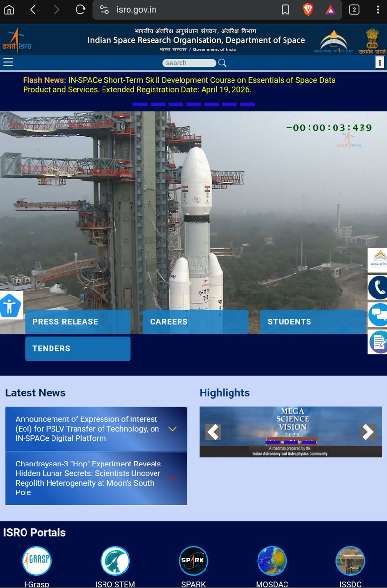Open the I-Grasp portal icon

[36, 561]
